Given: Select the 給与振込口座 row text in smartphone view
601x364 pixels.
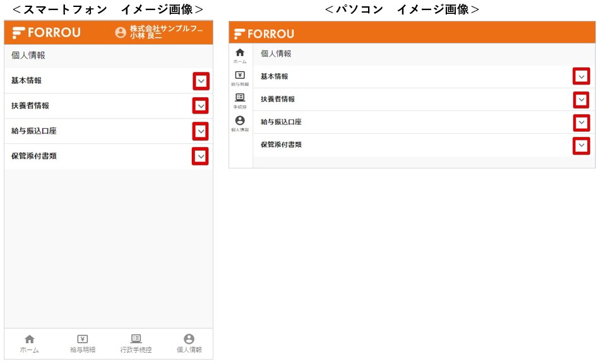Looking at the screenshot, I should pyautogui.click(x=34, y=131).
